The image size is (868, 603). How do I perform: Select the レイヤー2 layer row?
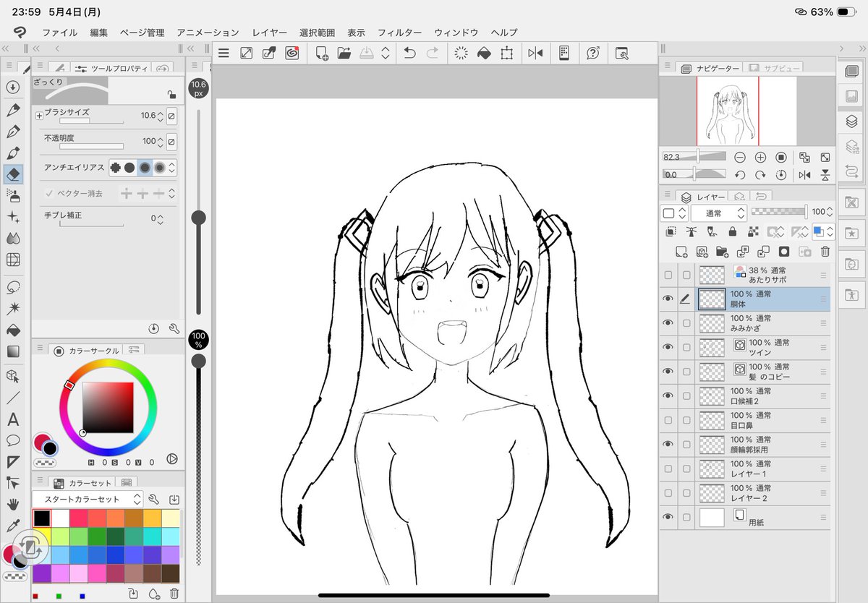(x=745, y=493)
